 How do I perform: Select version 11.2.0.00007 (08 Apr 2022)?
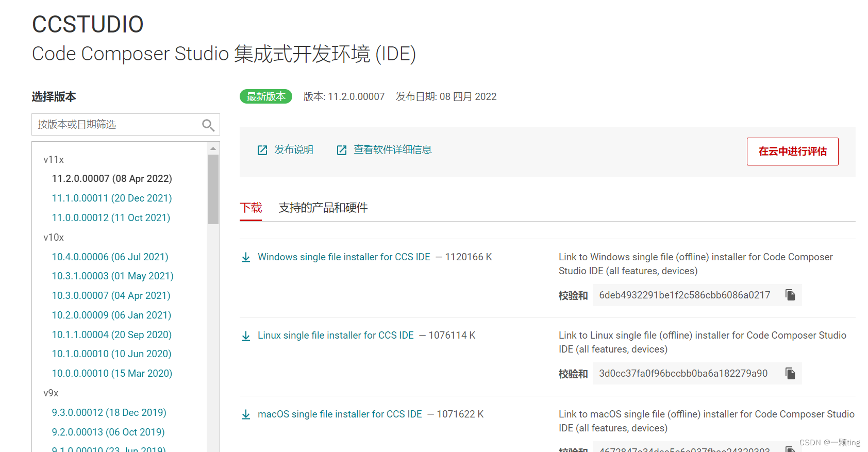[x=112, y=178]
